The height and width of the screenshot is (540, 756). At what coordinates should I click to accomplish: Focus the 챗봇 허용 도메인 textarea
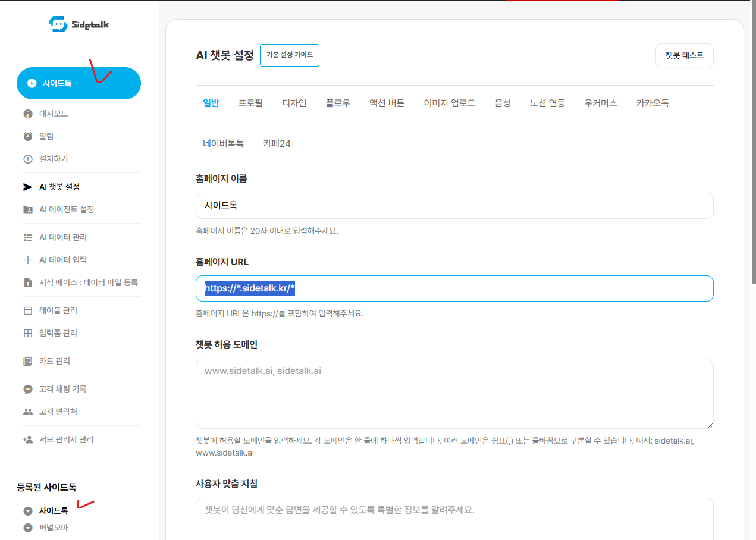[x=454, y=394]
